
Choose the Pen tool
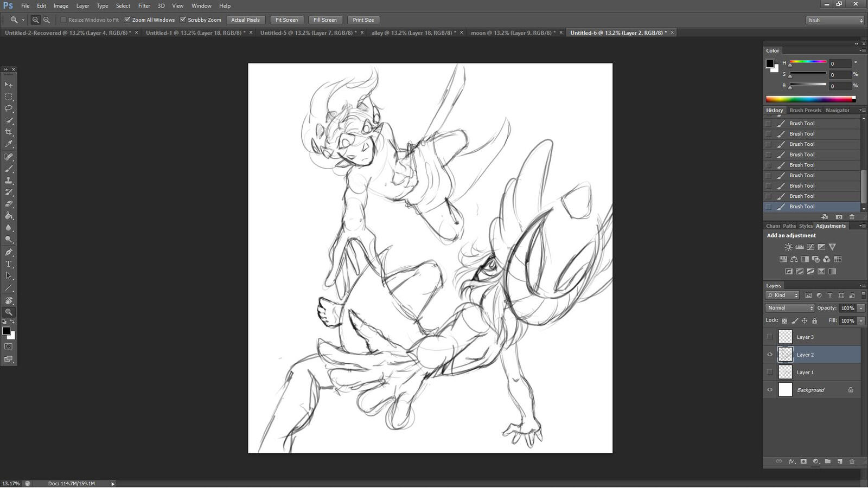9,252
